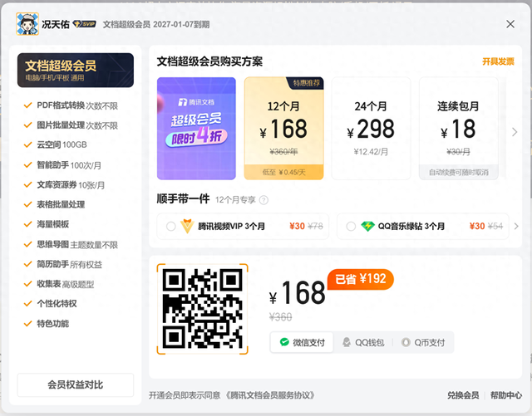Image resolution: width=532 pixels, height=416 pixels.
Task: Tick the 腾讯视频VIP 3个月 add-on radio
Action: click(x=171, y=226)
